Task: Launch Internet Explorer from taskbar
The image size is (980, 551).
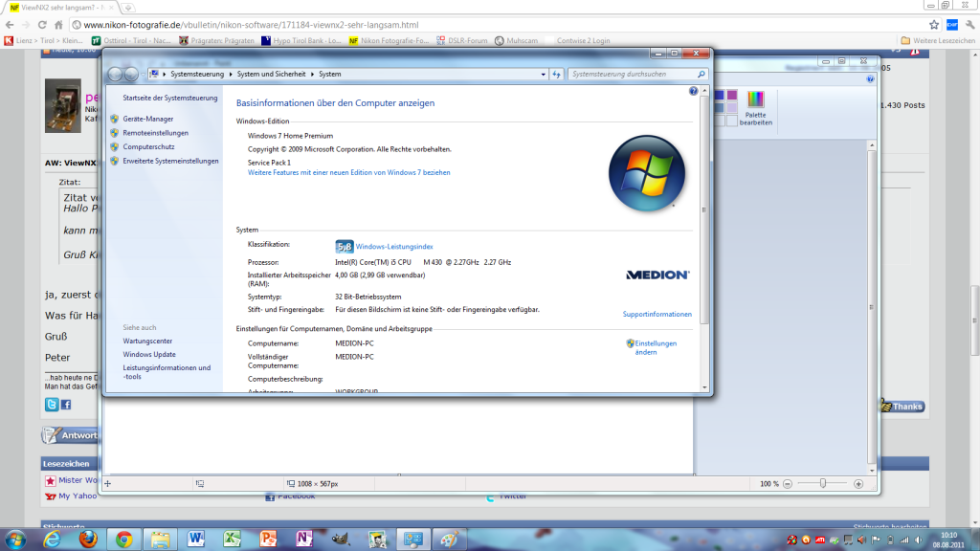Action: pyautogui.click(x=52, y=540)
